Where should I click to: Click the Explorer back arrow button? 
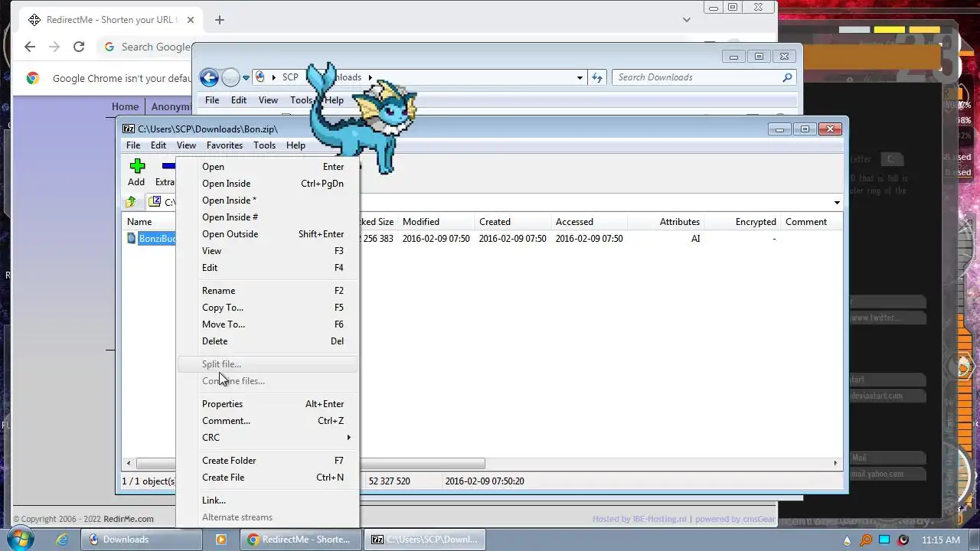click(x=209, y=77)
